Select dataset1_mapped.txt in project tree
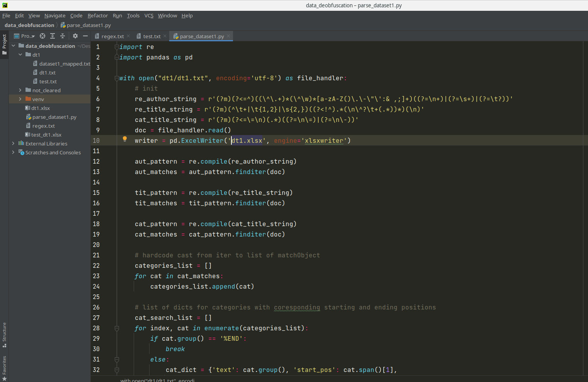The width and height of the screenshot is (588, 382). (64, 64)
